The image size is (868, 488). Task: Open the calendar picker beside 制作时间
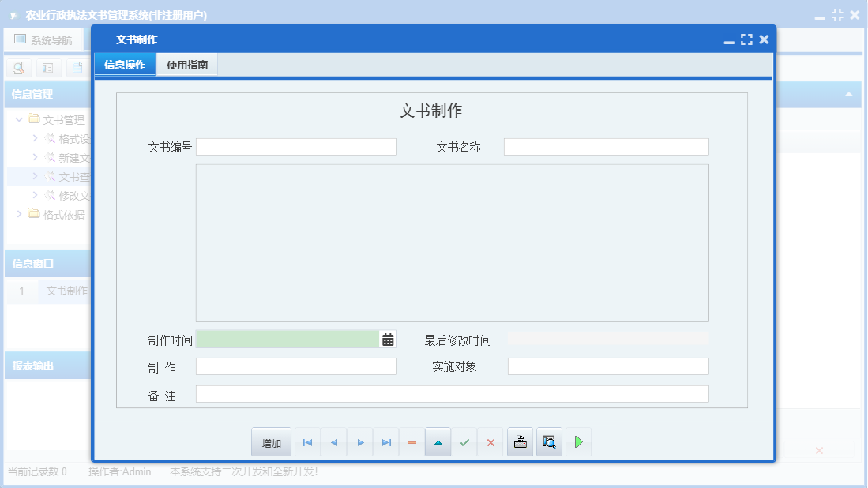coord(386,339)
